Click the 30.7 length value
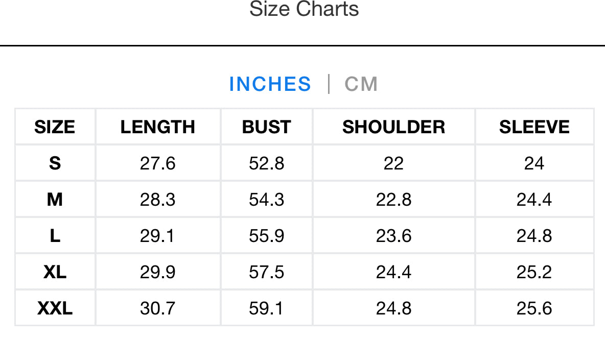 [157, 308]
